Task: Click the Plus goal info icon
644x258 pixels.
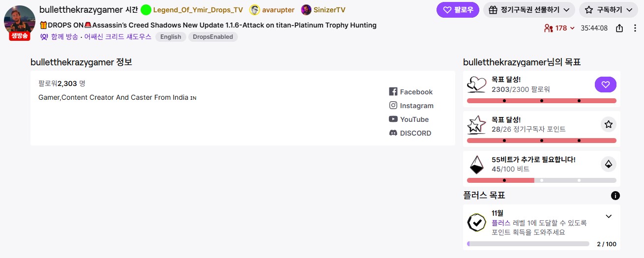Action: pyautogui.click(x=615, y=196)
